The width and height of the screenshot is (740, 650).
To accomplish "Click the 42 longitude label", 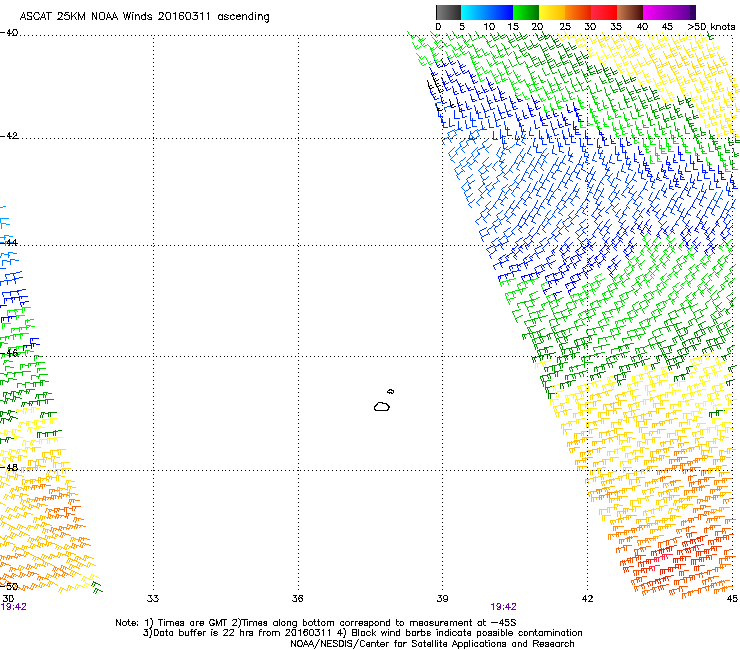I will 587,599.
